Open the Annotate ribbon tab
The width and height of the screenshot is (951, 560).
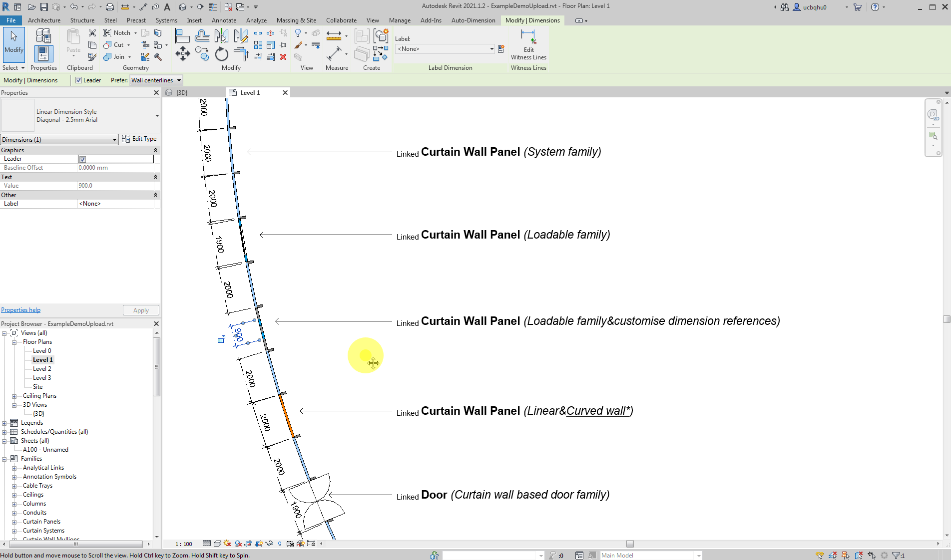click(224, 20)
